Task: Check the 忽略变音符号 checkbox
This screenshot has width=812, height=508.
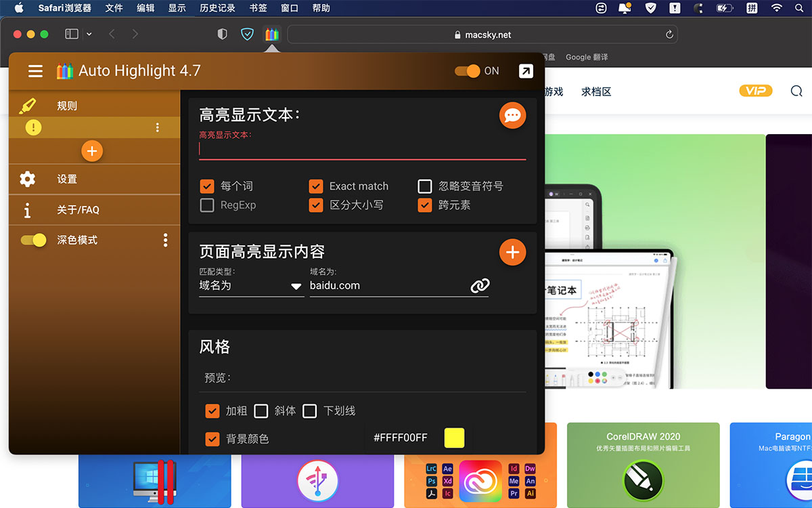Action: coord(425,186)
